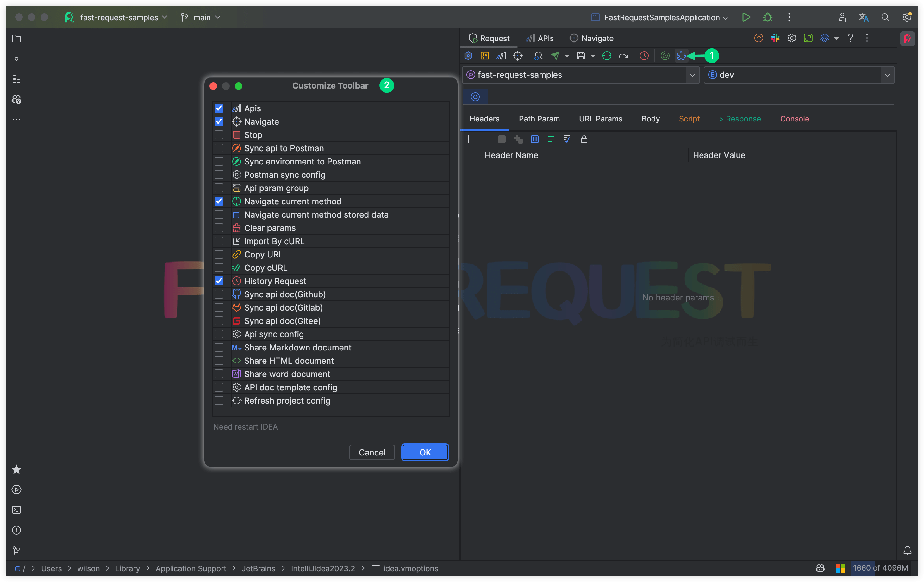This screenshot has height=582, width=924.
Task: Click OK in Customize Toolbar dialog
Action: pyautogui.click(x=425, y=452)
